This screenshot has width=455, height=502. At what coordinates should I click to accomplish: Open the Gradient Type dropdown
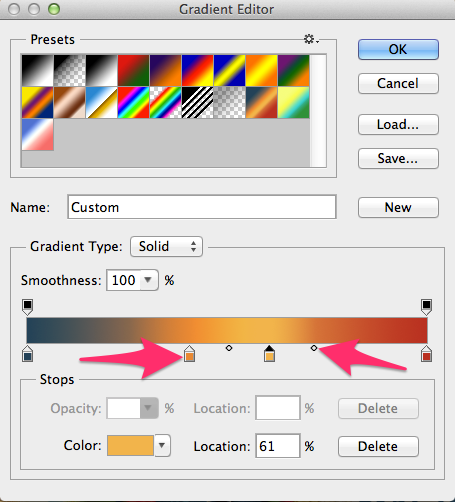(166, 247)
